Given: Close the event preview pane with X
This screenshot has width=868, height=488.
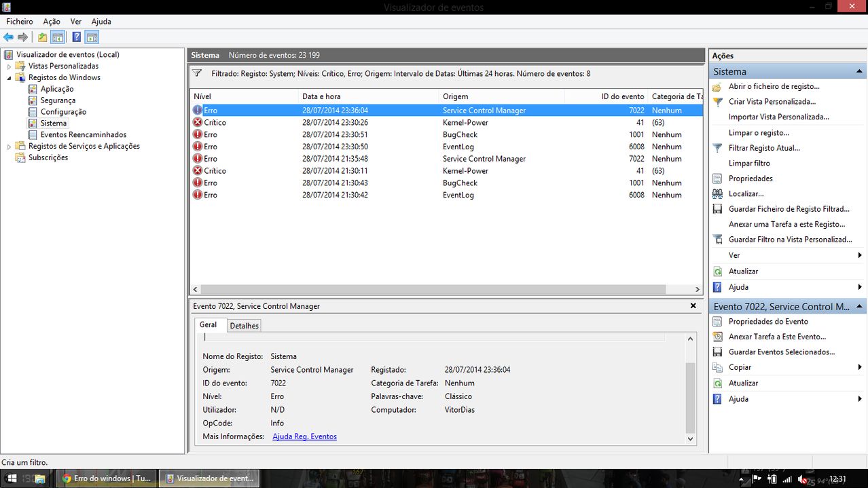Looking at the screenshot, I should pos(693,306).
